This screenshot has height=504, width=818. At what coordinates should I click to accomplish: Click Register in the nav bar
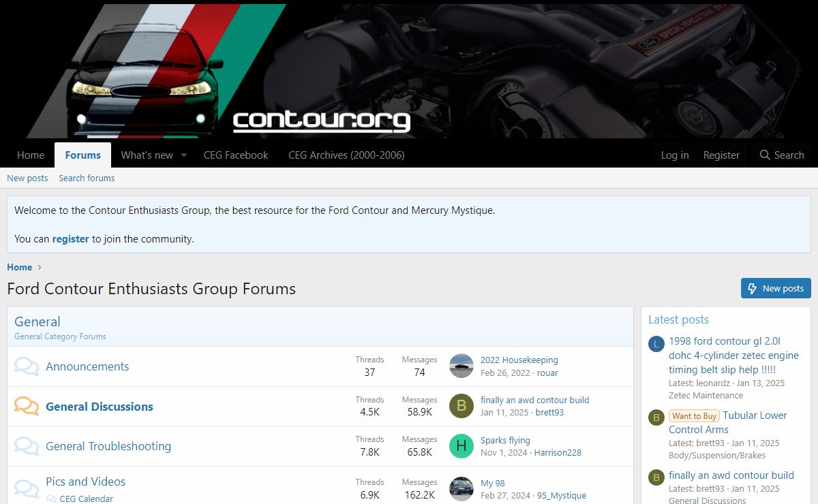coord(721,155)
